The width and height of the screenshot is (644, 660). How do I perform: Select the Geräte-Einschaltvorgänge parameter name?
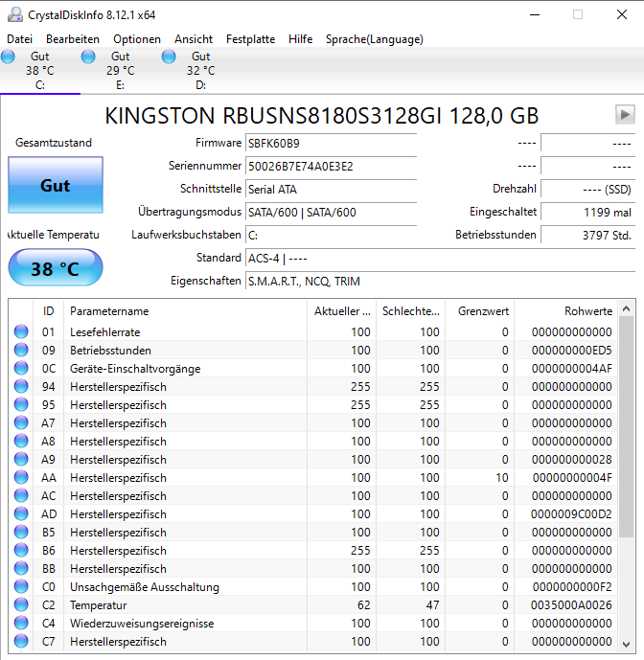[135, 369]
